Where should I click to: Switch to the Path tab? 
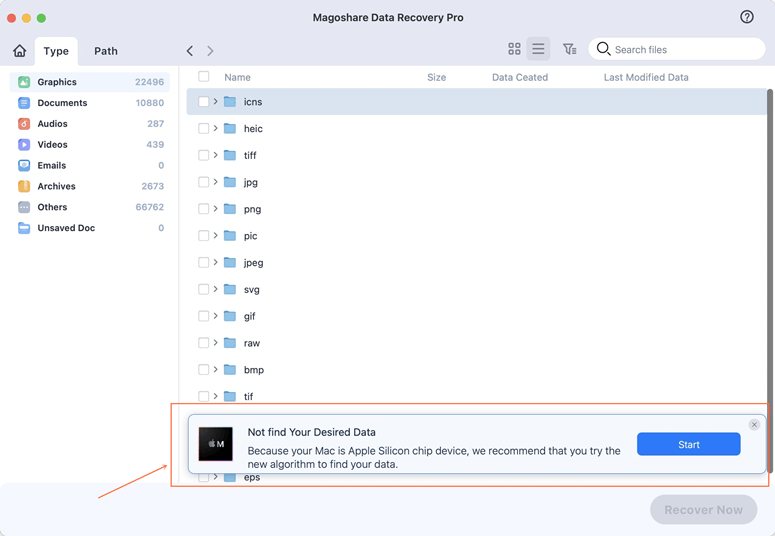pyautogui.click(x=106, y=51)
